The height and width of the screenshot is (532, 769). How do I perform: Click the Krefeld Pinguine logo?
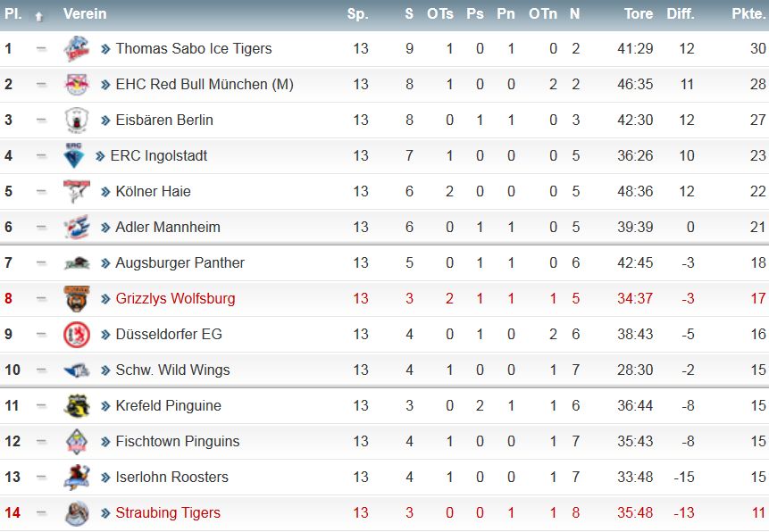coord(77,405)
